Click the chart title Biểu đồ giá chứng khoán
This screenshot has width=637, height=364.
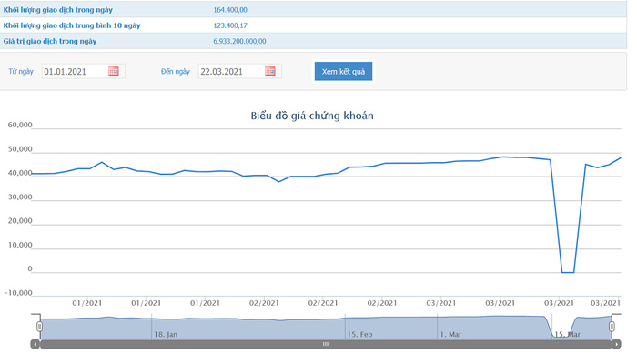(x=312, y=116)
